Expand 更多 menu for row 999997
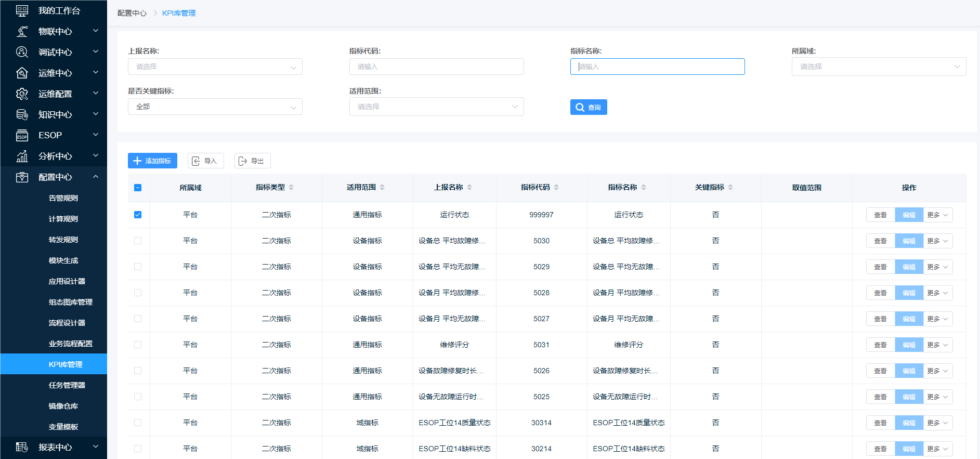 937,215
